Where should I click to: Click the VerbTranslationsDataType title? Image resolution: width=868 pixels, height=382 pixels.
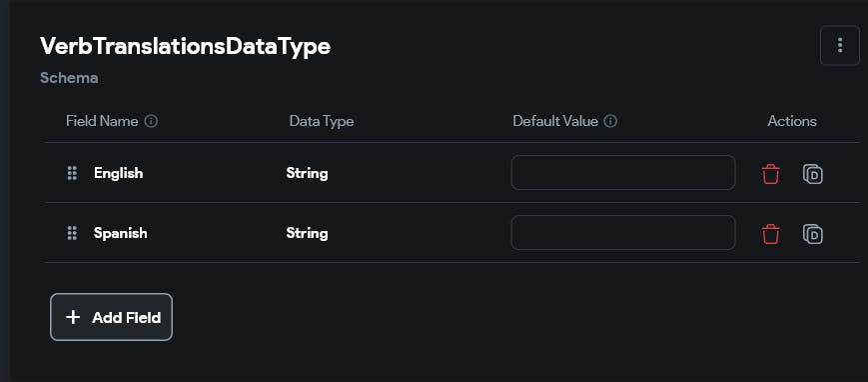186,47
